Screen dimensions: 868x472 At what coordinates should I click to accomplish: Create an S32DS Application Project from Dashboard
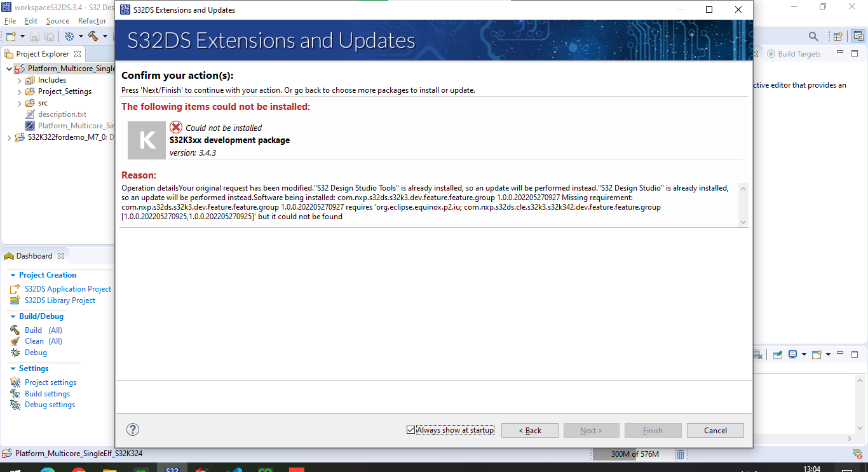tap(69, 288)
